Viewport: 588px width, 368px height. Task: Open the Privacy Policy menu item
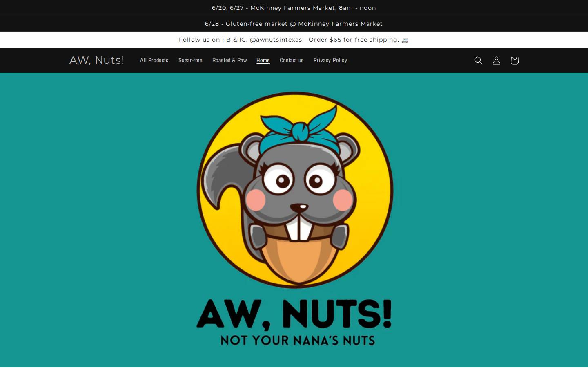pyautogui.click(x=330, y=60)
